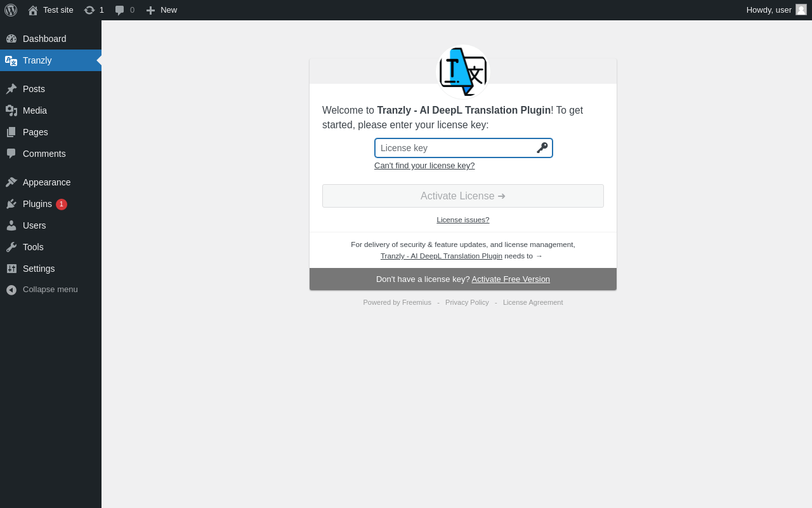812x508 pixels.
Task: Click the user avatar in admin bar
Action: pos(801,10)
